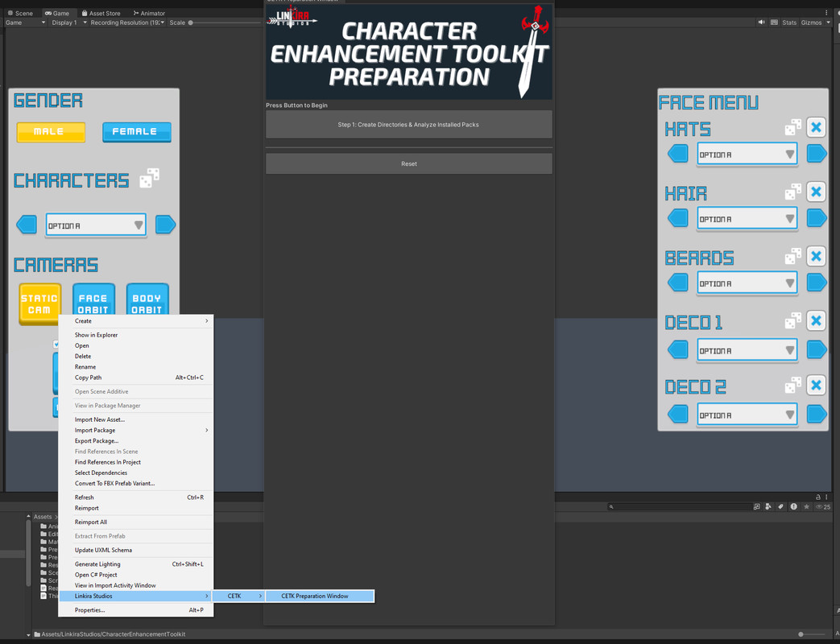
Task: Click the Hair randomize dice icon
Action: (792, 192)
